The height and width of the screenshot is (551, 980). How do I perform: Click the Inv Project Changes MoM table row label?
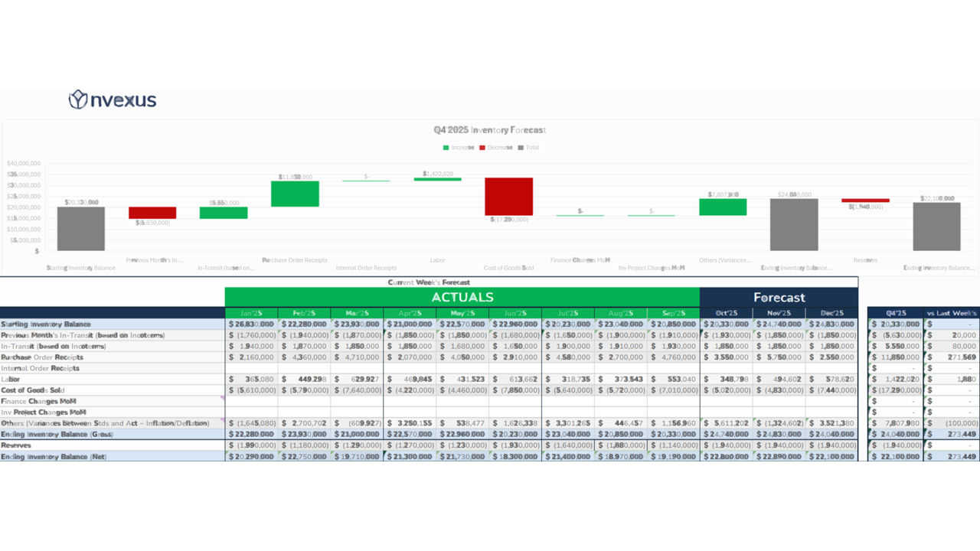(x=43, y=412)
